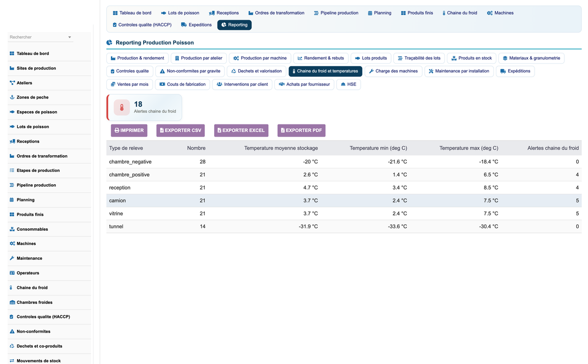The height and width of the screenshot is (364, 588).
Task: Click inside the Rechercher search field
Action: 39,37
